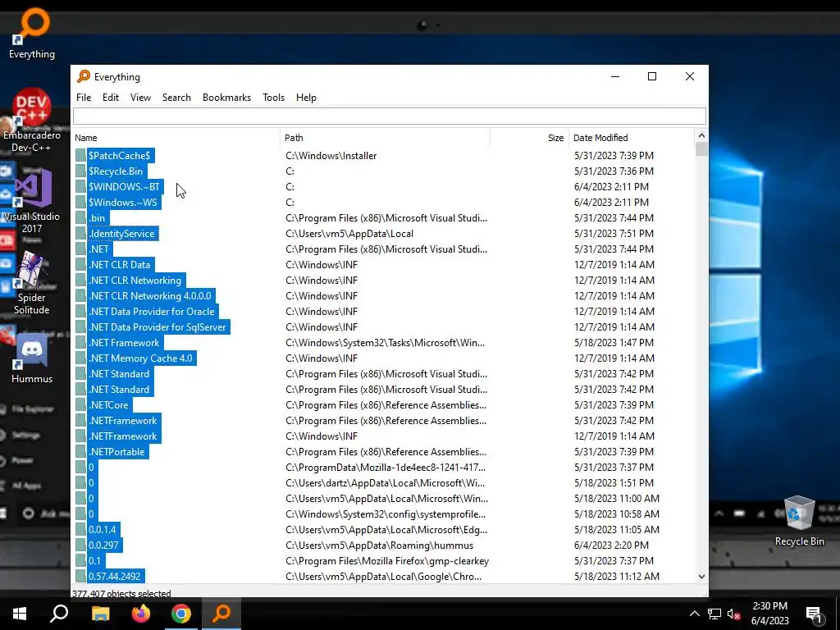Click the network status tray icon
The width and height of the screenshot is (840, 630).
pos(714,614)
